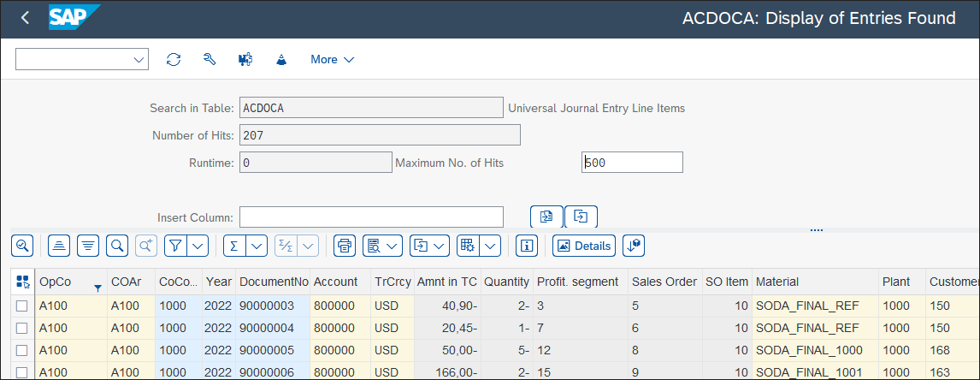The height and width of the screenshot is (380, 980).
Task: Click the OpCo column header
Action: pyautogui.click(x=70, y=282)
